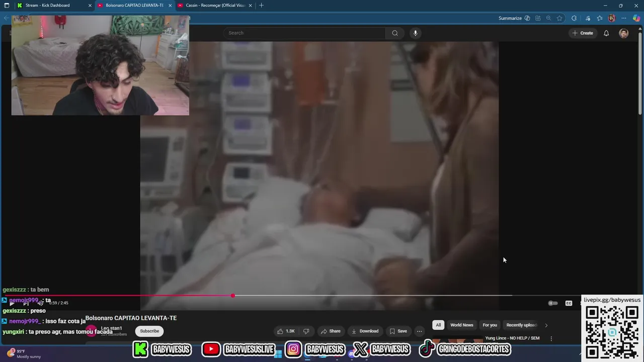The height and width of the screenshot is (362, 644).
Task: Click the YouTube search magnifier button
Action: [395, 33]
